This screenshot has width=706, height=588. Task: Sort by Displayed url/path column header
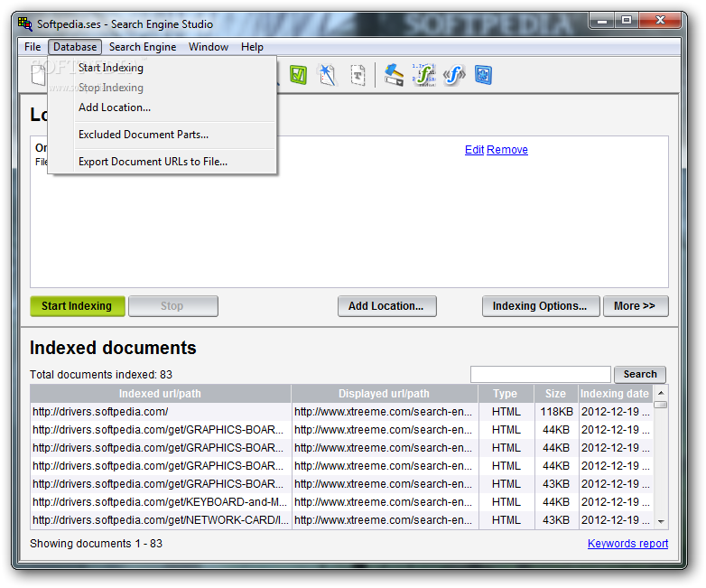(x=384, y=393)
